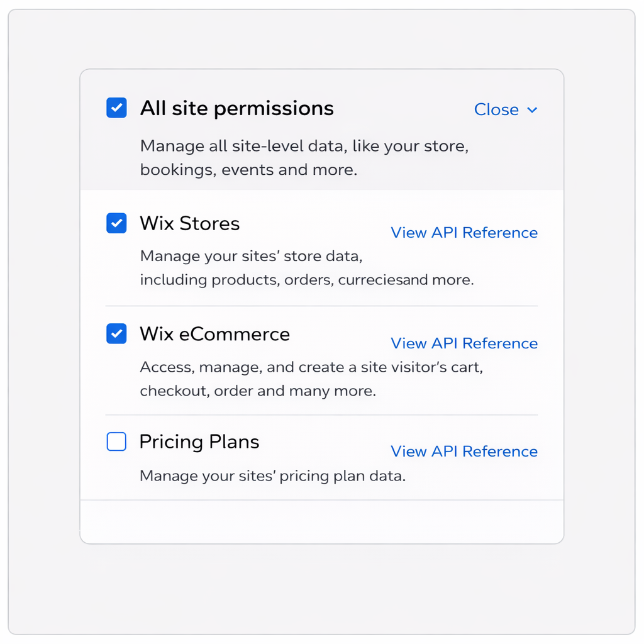Click the Close text link

[x=496, y=109]
